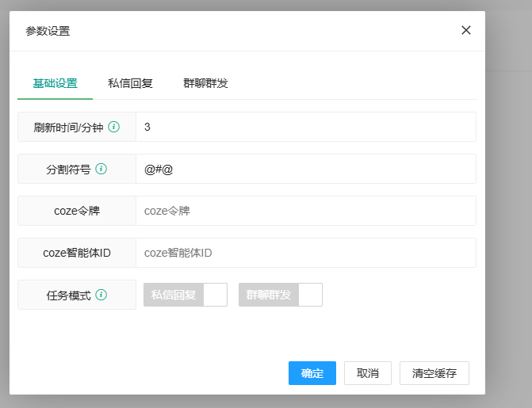532x408 pixels.
Task: Click into the coze令牌 input box
Action: pos(305,211)
